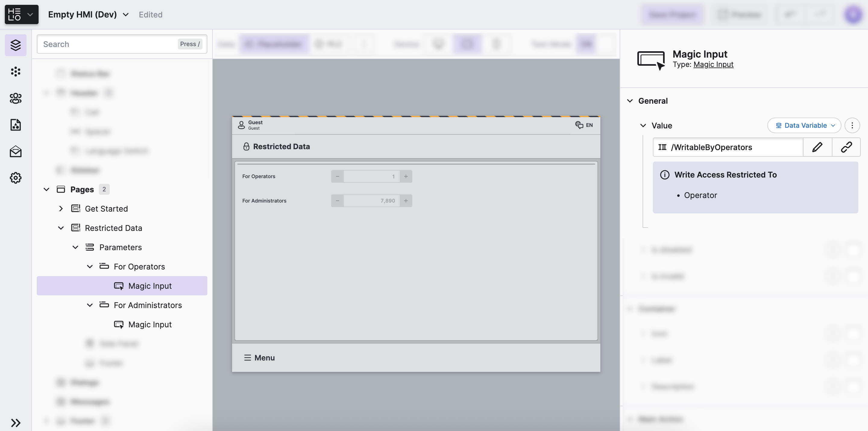Image resolution: width=868 pixels, height=431 pixels.
Task: Increment the For Operators value
Action: click(406, 176)
